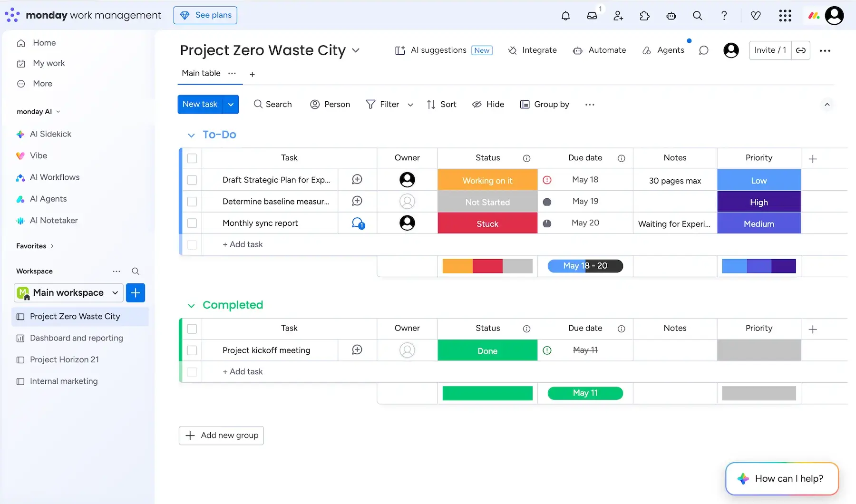Viewport: 856px width, 504px height.
Task: Open Main table tab options ellipsis
Action: (x=232, y=73)
